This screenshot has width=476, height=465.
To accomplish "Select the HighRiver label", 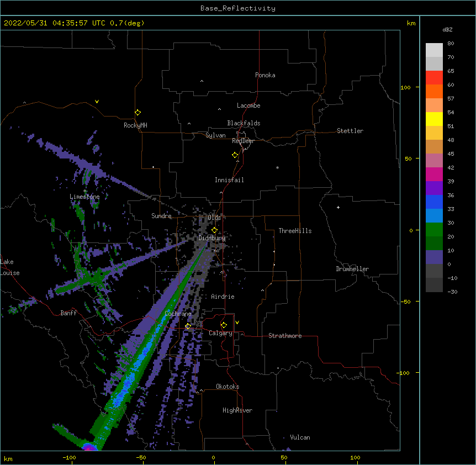I will [x=237, y=410].
